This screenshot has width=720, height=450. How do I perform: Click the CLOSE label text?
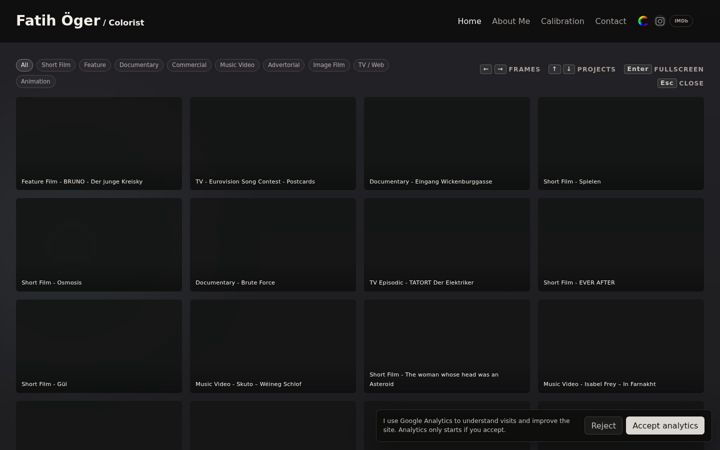tap(692, 84)
